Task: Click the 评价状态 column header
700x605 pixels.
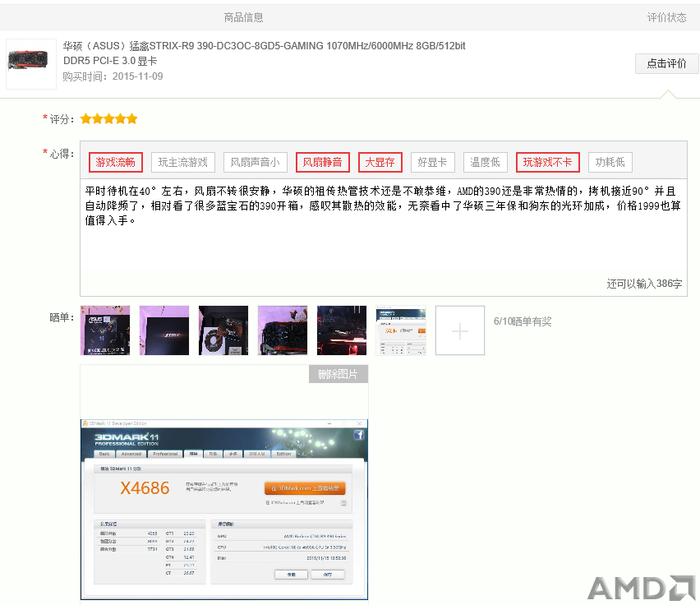Action: [666, 17]
